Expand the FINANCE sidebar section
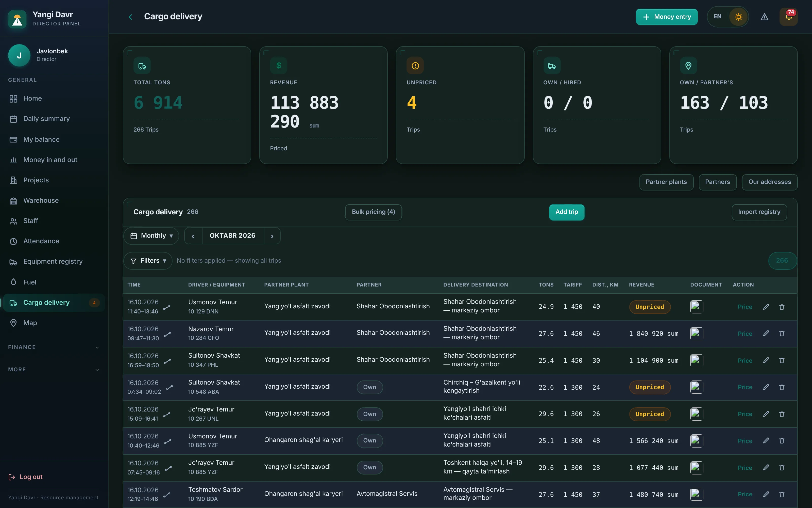Screen dimensions: 812x508 coord(54,347)
